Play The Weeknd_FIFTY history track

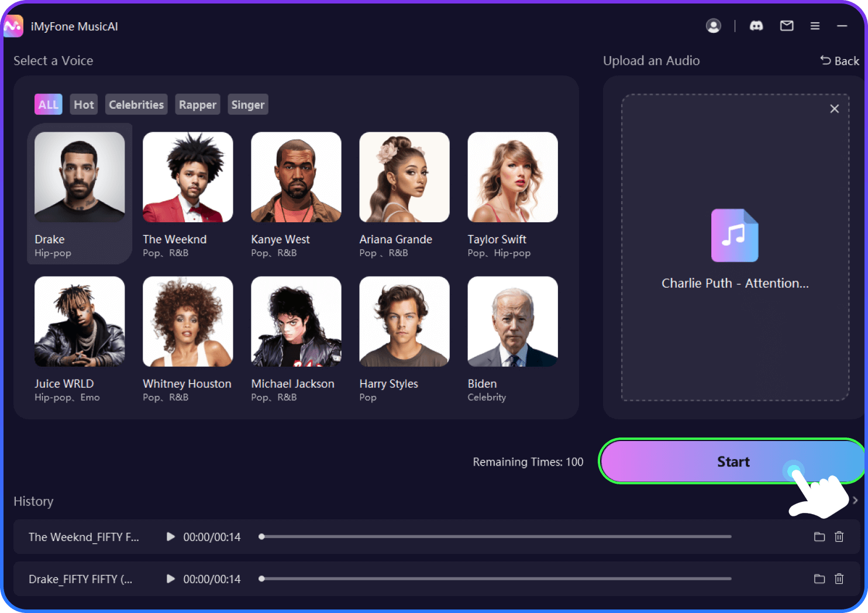170,536
